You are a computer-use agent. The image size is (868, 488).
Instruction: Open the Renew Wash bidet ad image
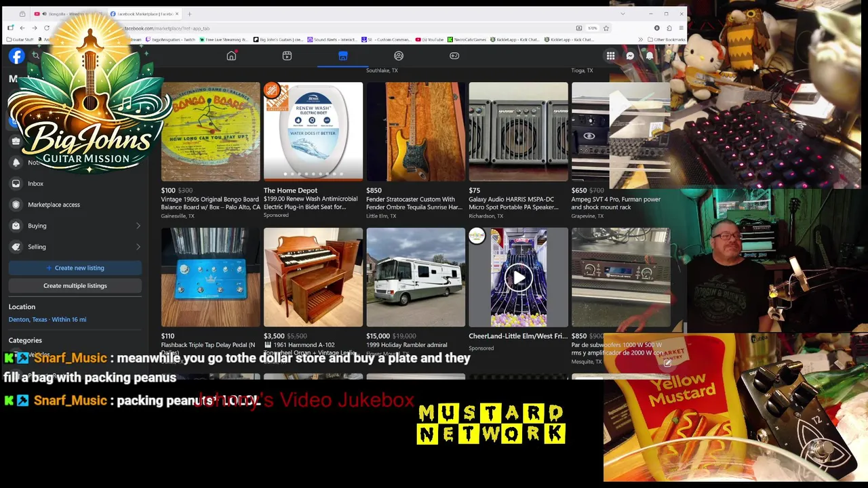click(x=313, y=131)
